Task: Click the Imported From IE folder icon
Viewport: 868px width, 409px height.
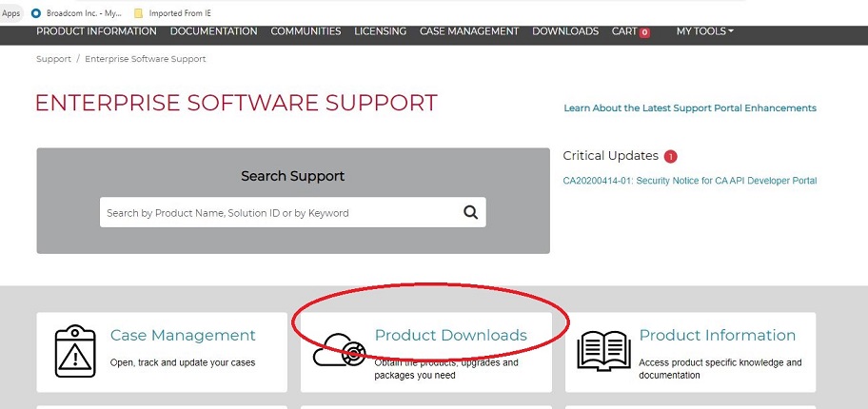Action: pyautogui.click(x=138, y=12)
